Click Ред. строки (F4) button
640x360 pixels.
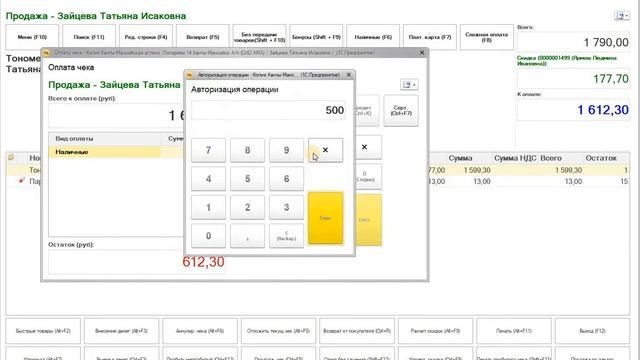tap(146, 37)
